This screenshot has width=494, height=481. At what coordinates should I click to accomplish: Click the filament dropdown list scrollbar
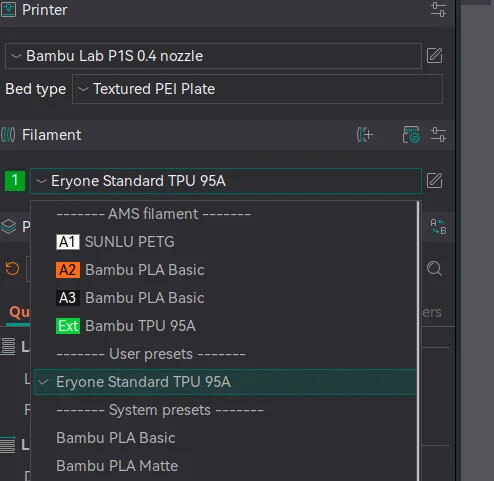coord(418,341)
